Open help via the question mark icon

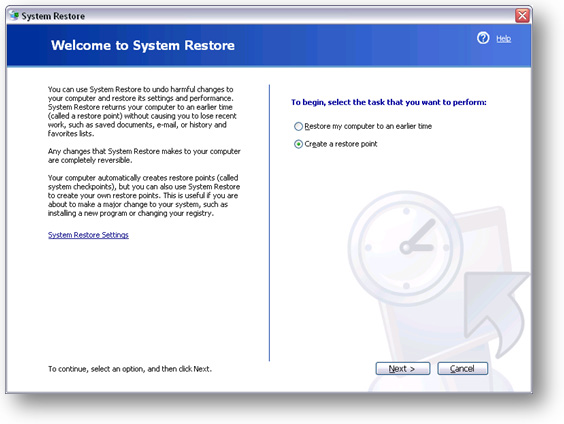click(483, 38)
